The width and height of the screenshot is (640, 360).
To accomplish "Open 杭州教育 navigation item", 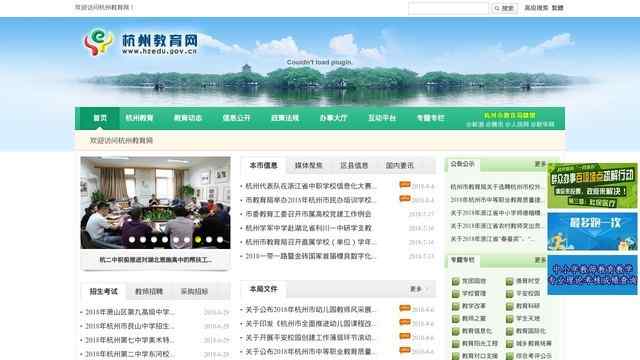I will 139,118.
